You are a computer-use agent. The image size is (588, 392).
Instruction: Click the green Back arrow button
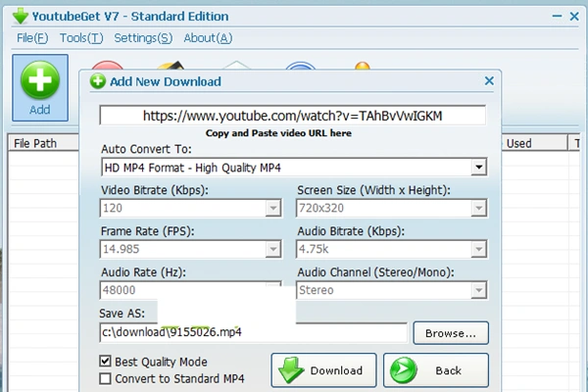435,370
